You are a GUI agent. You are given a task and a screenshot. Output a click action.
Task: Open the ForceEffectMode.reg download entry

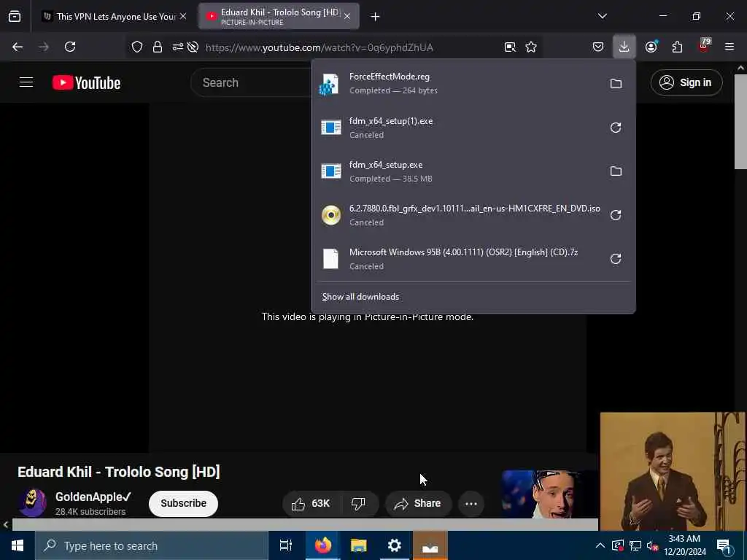pyautogui.click(x=460, y=83)
